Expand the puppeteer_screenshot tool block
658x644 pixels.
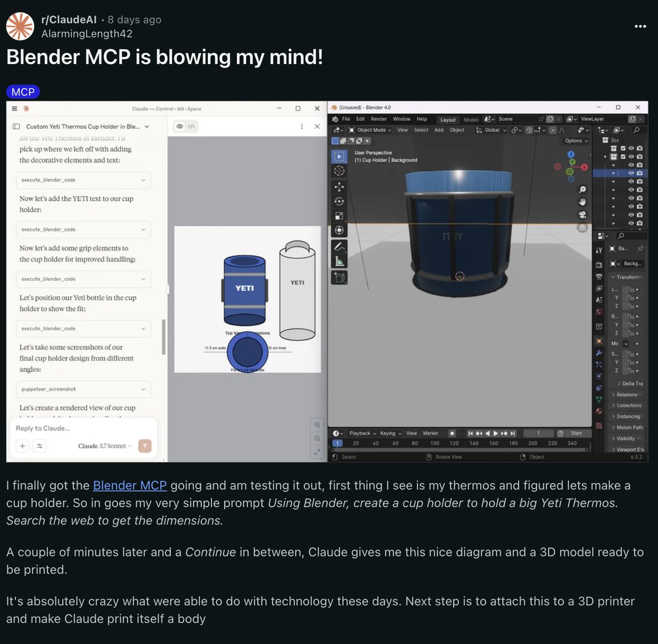coord(83,389)
